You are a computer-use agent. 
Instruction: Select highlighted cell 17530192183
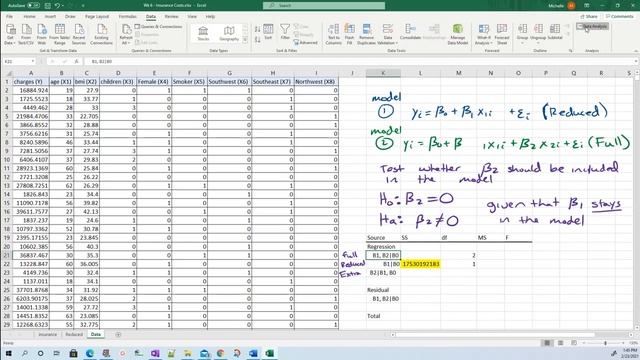coord(420,264)
